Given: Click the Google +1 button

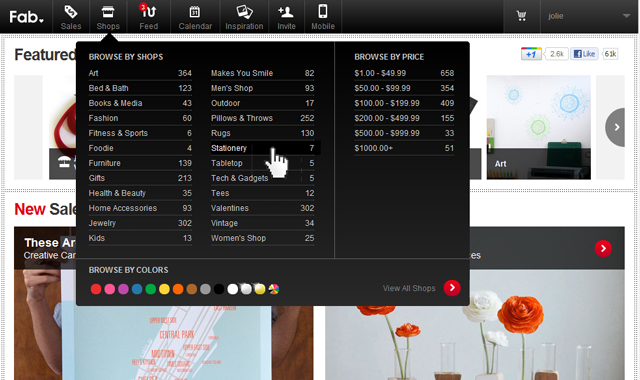Looking at the screenshot, I should pos(531,54).
